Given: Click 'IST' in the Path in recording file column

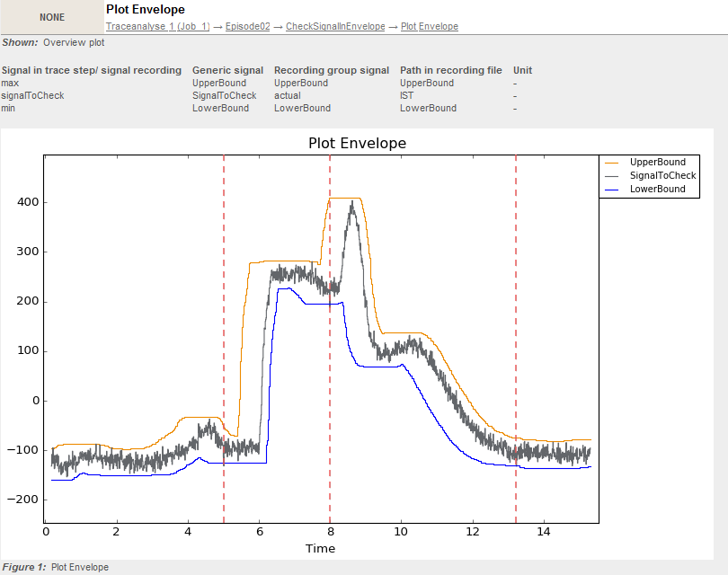Looking at the screenshot, I should point(407,95).
